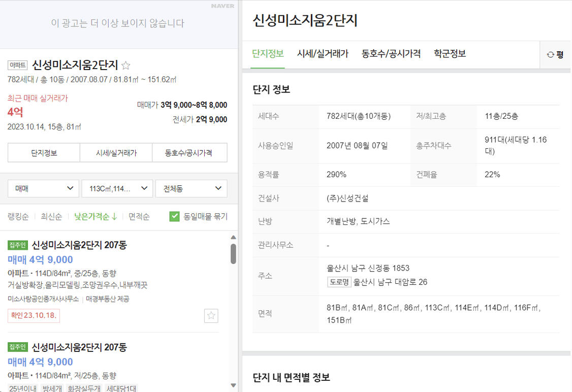Click the 2023.10.14, 15층, 81㎡ transaction detail

44,127
